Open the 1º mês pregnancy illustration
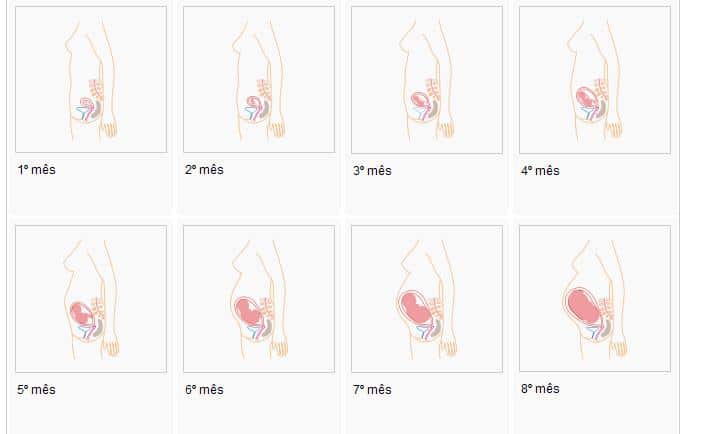This screenshot has width=706, height=434. pos(91,79)
